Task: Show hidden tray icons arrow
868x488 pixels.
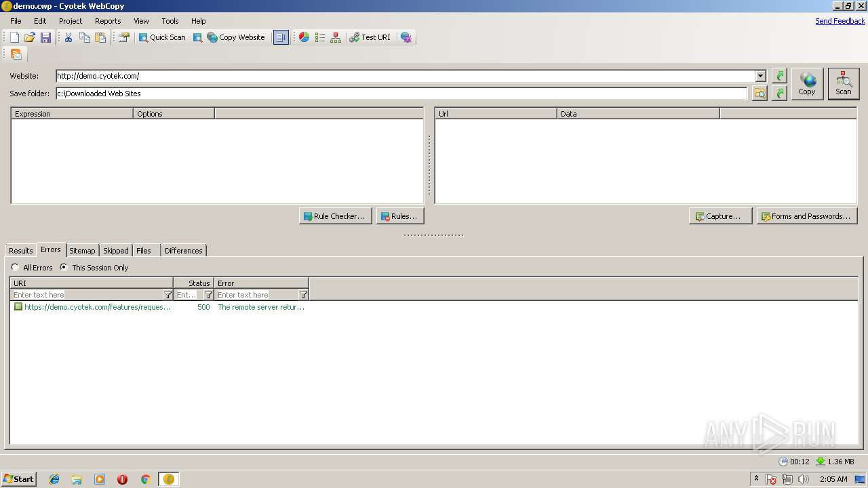Action: click(x=756, y=479)
